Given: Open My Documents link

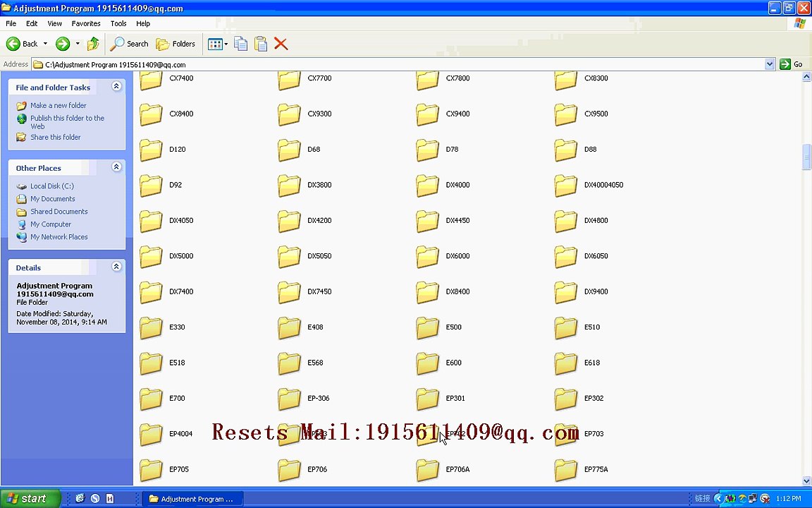Looking at the screenshot, I should point(52,198).
